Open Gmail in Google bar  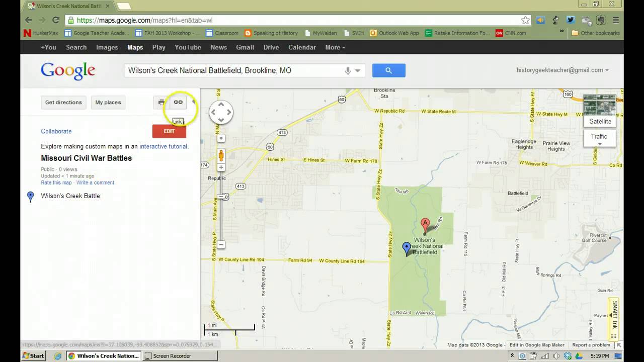(245, 47)
